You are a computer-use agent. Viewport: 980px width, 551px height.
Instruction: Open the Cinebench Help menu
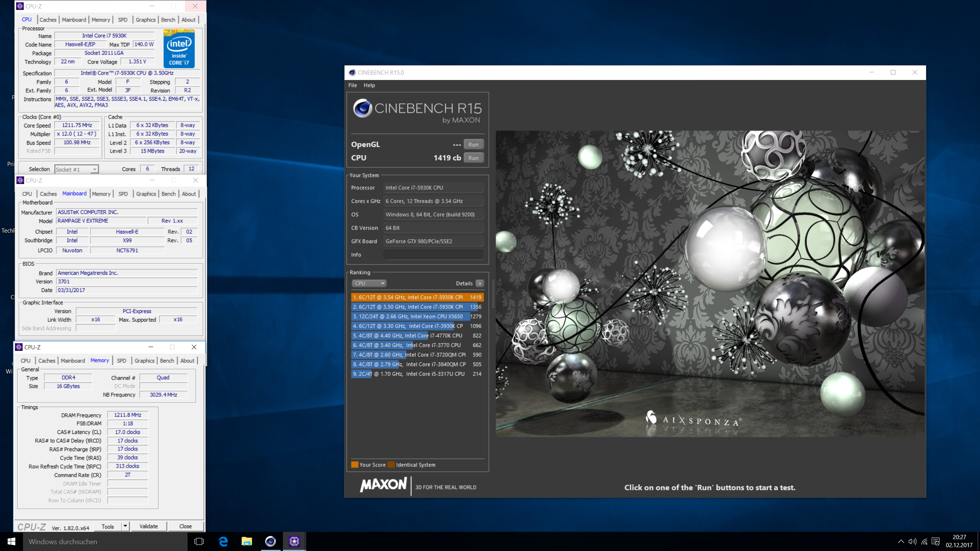click(369, 85)
